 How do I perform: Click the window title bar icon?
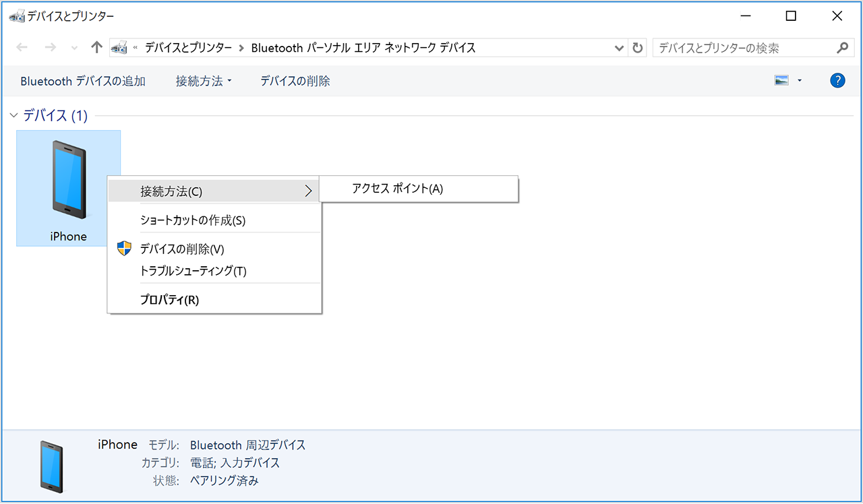click(17, 16)
